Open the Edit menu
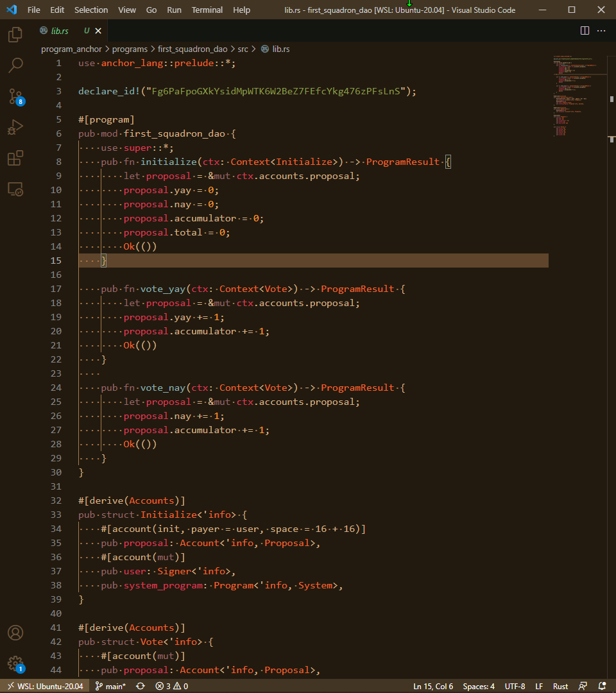 coord(57,10)
